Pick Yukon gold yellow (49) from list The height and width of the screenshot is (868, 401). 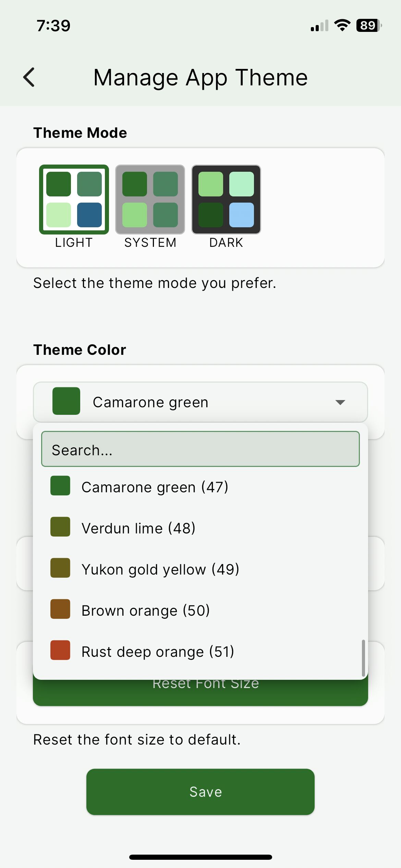point(160,569)
